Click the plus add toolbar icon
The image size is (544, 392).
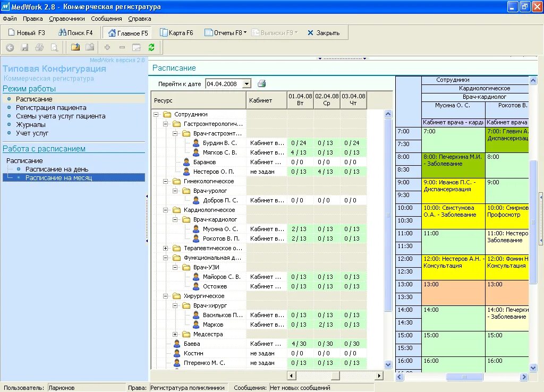[107, 47]
